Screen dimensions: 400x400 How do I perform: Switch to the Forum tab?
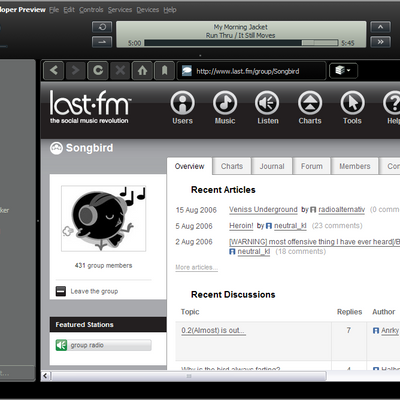point(312,166)
